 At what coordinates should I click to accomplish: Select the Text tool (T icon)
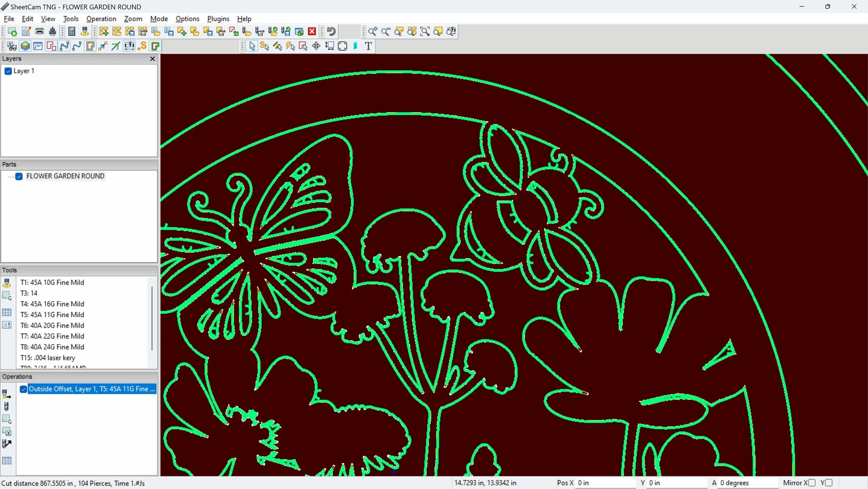pyautogui.click(x=368, y=46)
